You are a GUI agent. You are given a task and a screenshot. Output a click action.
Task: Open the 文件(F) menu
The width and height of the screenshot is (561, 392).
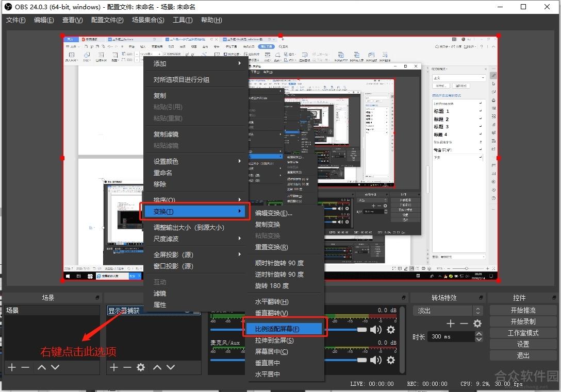(x=16, y=20)
